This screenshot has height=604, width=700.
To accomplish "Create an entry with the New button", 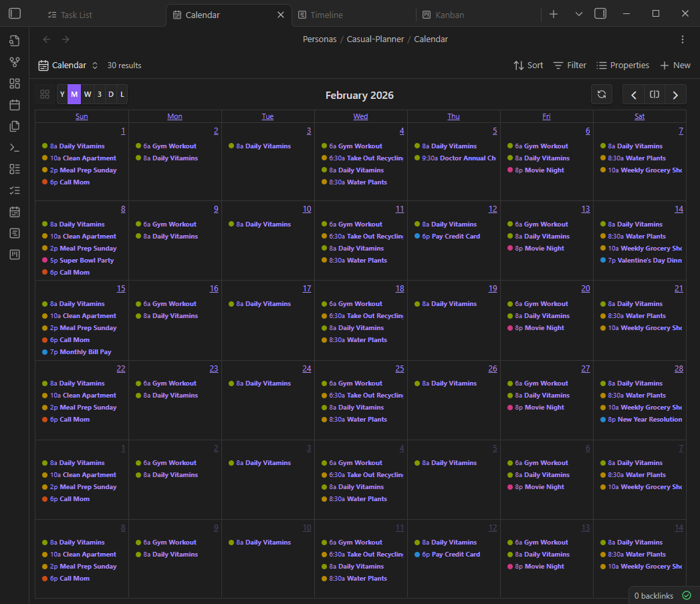I will click(x=675, y=65).
